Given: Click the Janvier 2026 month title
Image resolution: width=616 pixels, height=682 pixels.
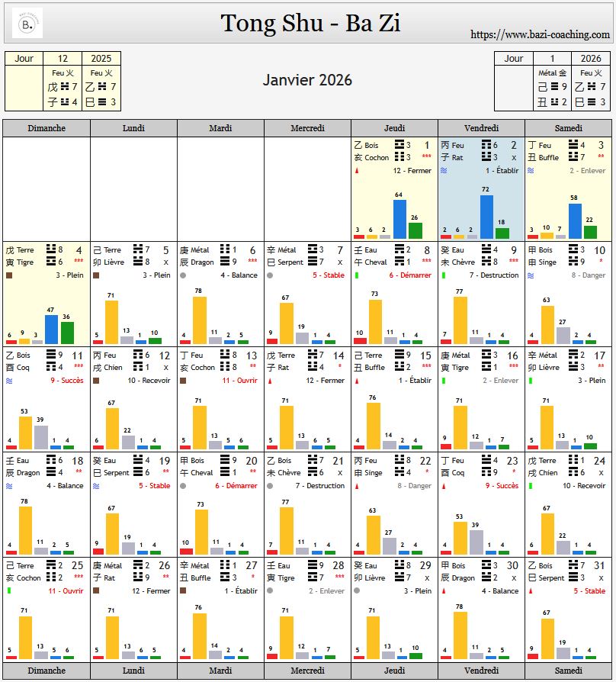Looking at the screenshot, I should [307, 80].
